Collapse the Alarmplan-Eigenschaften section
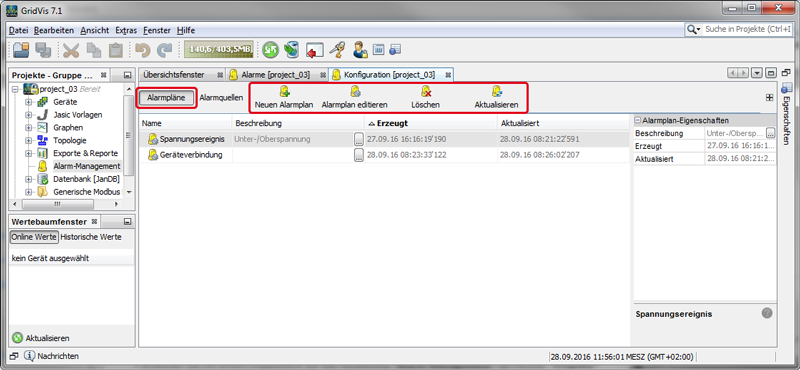Viewport: 800px width, 370px height. (638, 120)
